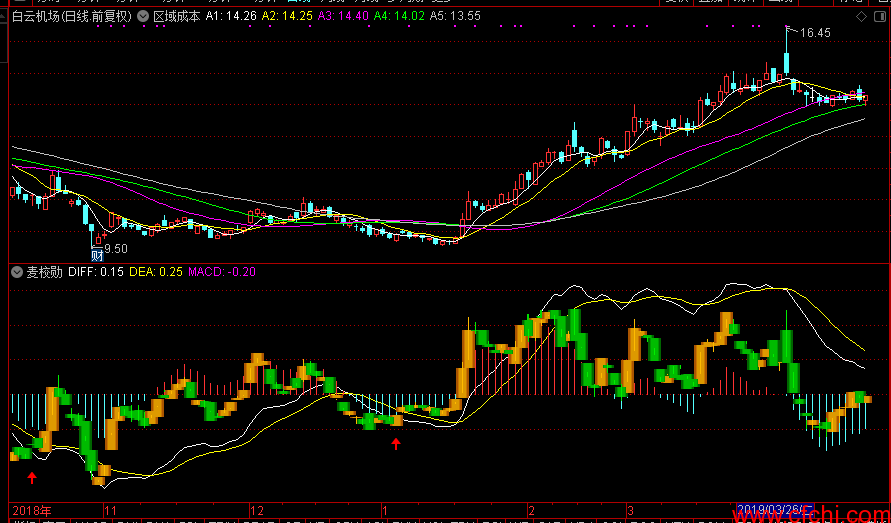Select the 1 month marker on time axis
891x523 pixels.
[x=385, y=509]
